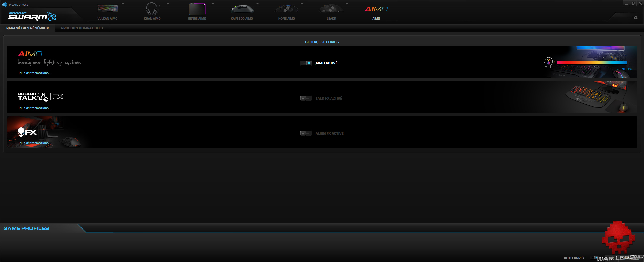Click the Pilote V1.9362 version text
This screenshot has width=644, height=262.
[x=19, y=5]
